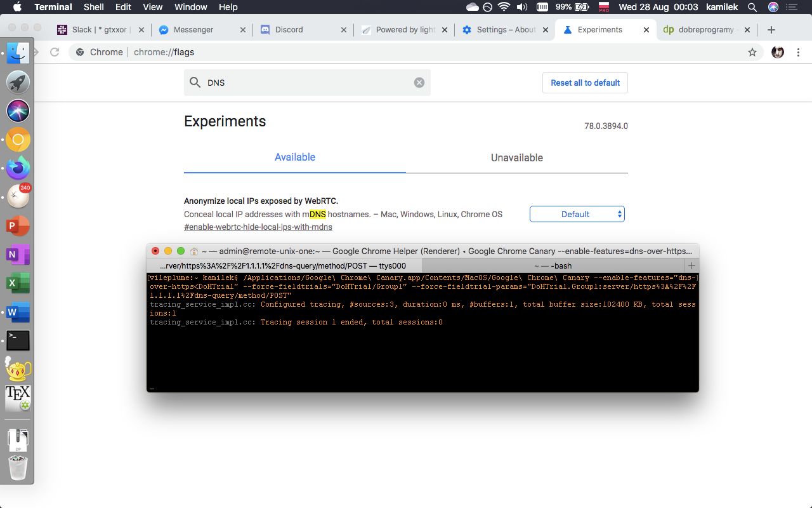Image resolution: width=812 pixels, height=508 pixels.
Task: Click Reset all to default
Action: click(x=584, y=83)
